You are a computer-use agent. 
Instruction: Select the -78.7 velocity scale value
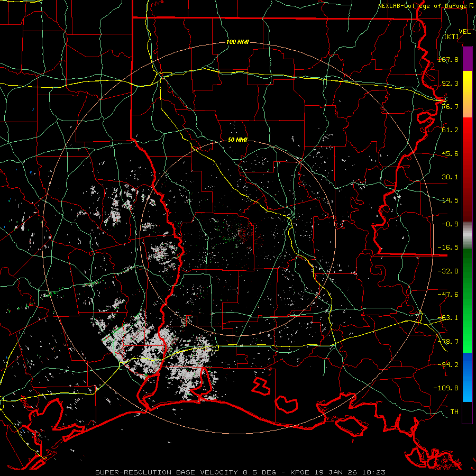[x=448, y=342]
